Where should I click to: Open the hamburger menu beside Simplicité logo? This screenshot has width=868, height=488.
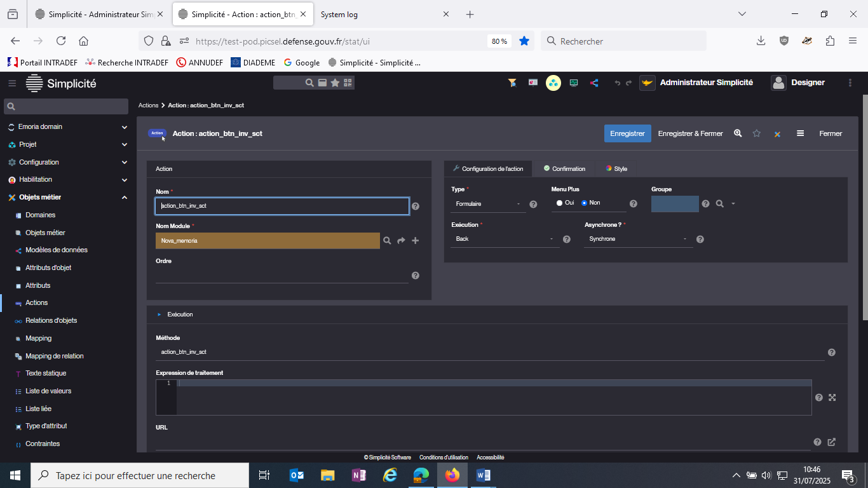coord(12,83)
